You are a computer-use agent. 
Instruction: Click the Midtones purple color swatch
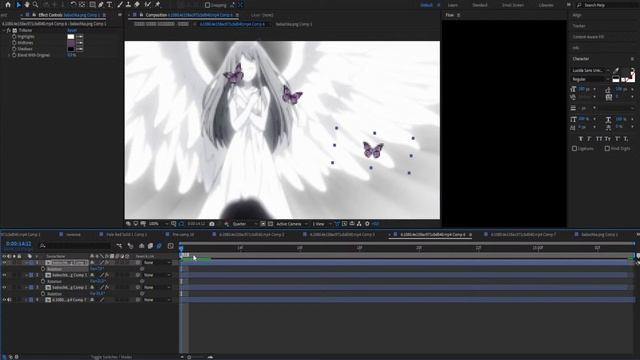click(x=71, y=42)
